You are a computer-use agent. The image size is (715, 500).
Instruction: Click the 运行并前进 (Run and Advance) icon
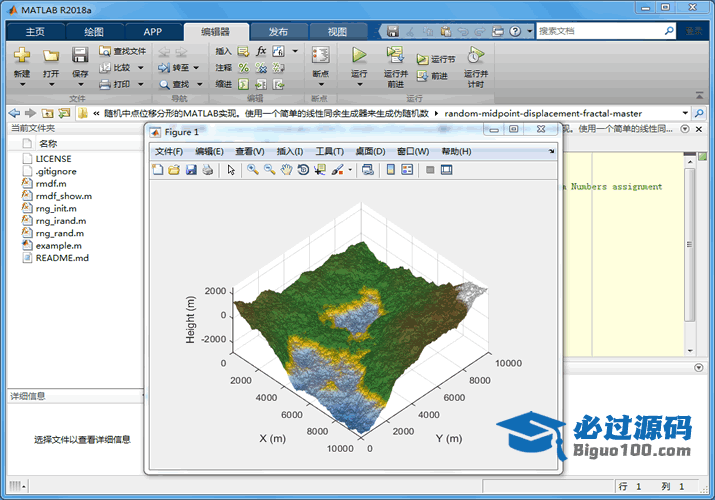click(x=395, y=55)
